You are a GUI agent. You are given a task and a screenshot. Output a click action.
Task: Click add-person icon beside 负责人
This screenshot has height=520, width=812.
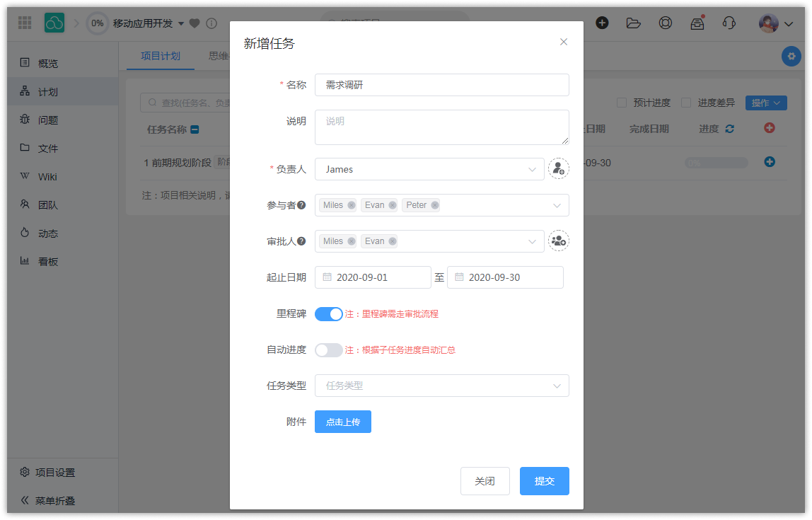point(559,168)
